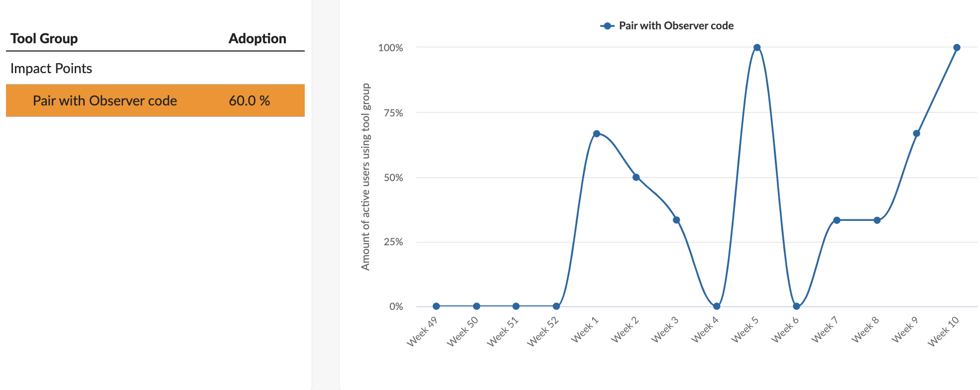Expand the Impact Points group row
Viewport: 980px width, 390px height.
[51, 68]
